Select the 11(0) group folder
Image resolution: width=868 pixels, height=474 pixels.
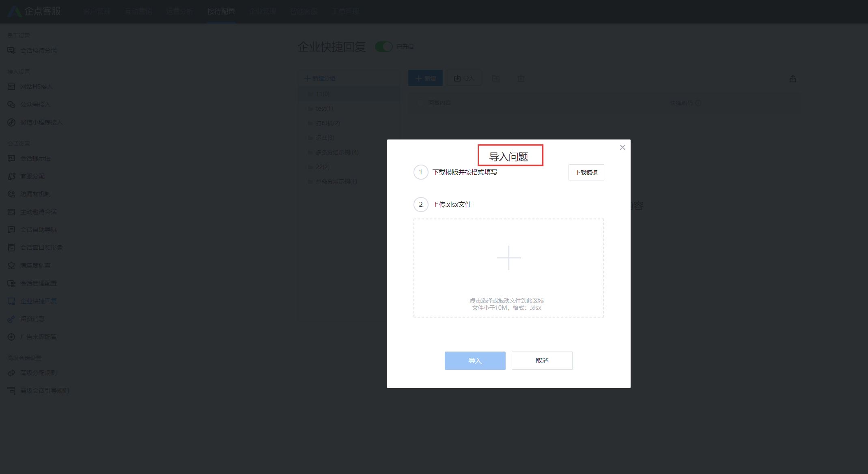(349, 94)
